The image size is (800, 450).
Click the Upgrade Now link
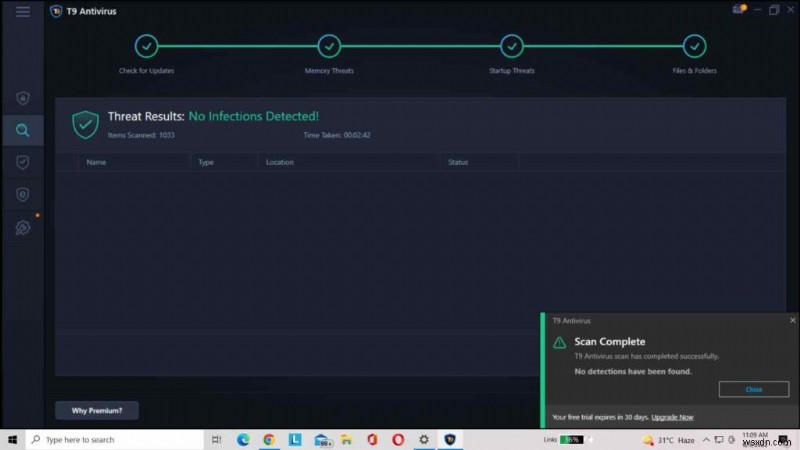click(x=672, y=417)
